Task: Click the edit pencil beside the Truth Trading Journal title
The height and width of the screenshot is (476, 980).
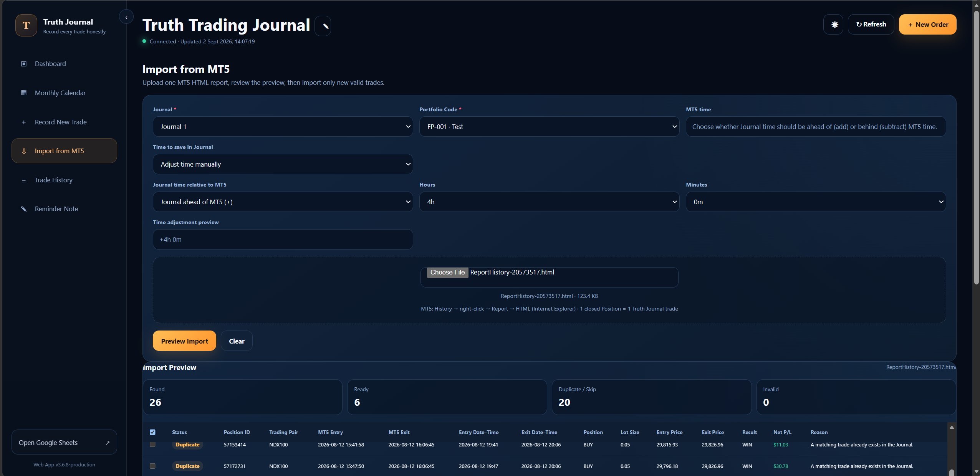Action: [x=323, y=26]
